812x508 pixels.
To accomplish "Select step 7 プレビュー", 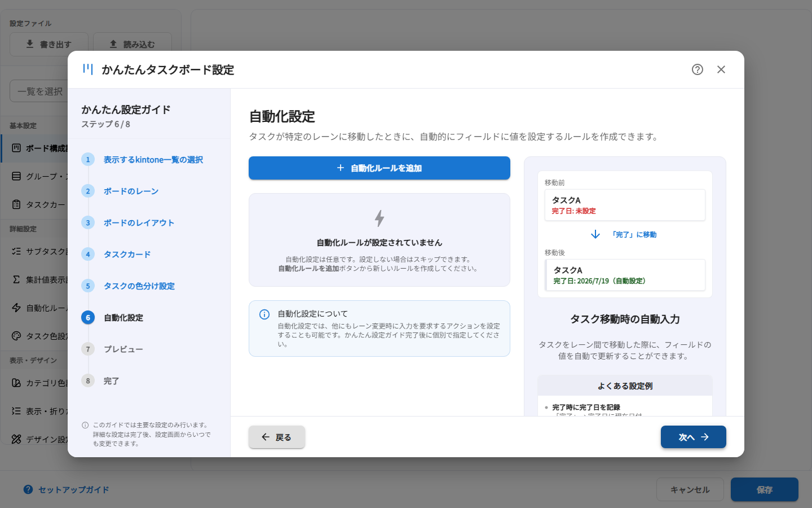I will tap(123, 349).
